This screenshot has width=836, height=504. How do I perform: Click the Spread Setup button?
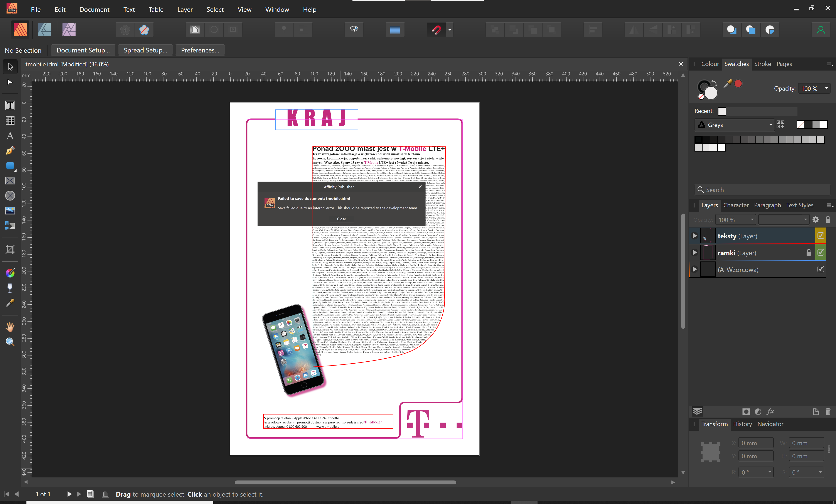pyautogui.click(x=146, y=50)
